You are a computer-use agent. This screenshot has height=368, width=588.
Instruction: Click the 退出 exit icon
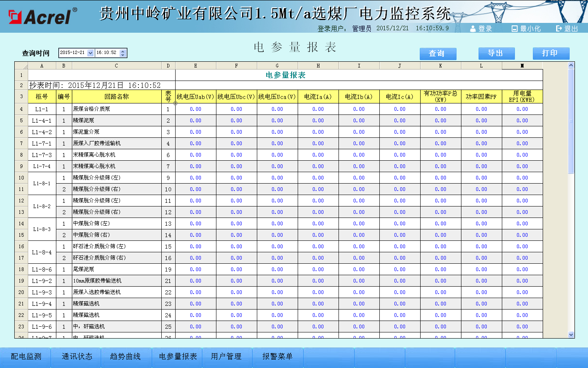(559, 29)
